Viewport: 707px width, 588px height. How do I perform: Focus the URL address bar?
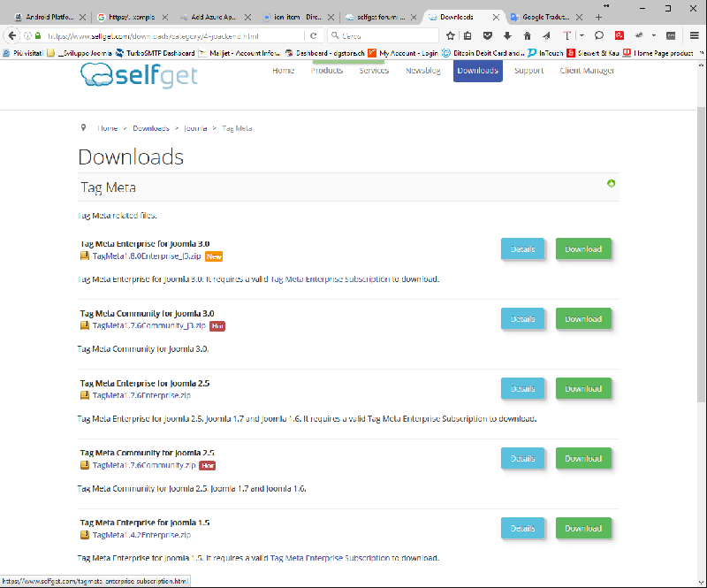coord(173,35)
